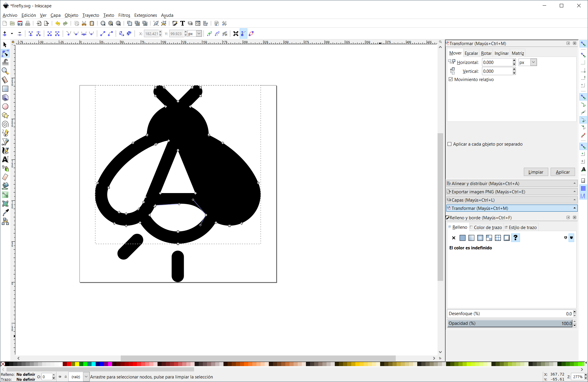Select the Star and polygon tool
Image resolution: width=588 pixels, height=382 pixels.
click(5, 115)
